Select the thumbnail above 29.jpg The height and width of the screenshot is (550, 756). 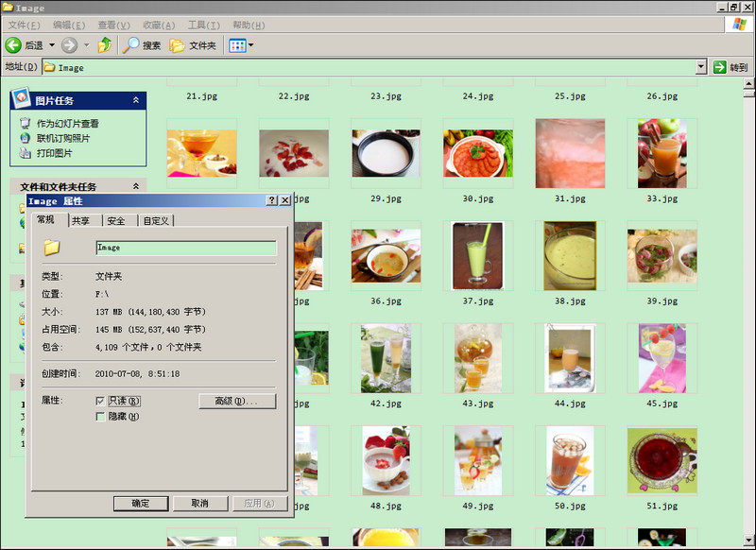[x=386, y=153]
